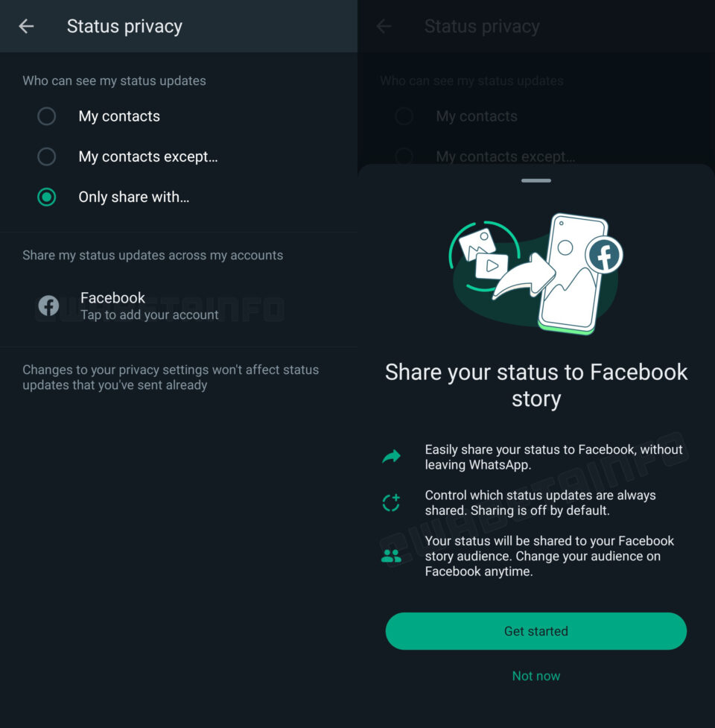Click the "Share your status to Facebook story" heading
The image size is (715, 728).
tap(536, 385)
